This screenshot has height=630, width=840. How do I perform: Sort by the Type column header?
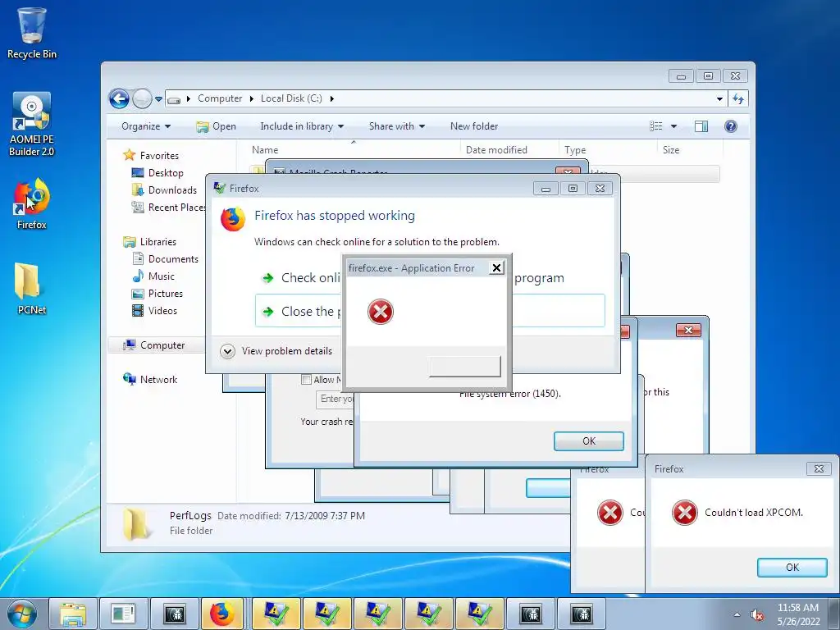608,150
